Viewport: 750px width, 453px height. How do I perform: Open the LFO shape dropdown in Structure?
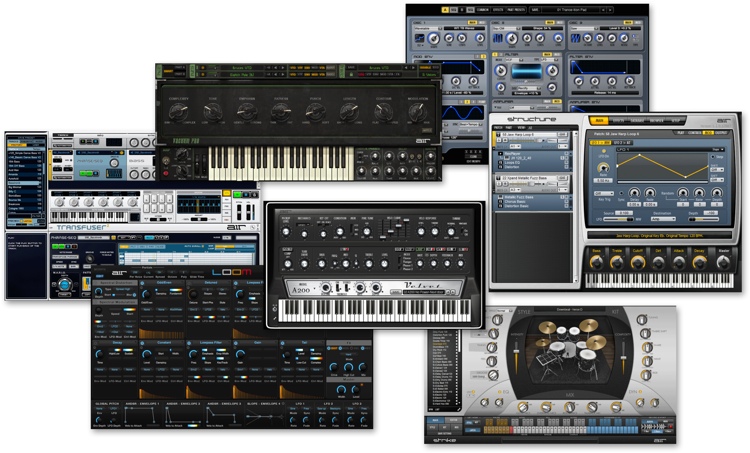click(717, 150)
